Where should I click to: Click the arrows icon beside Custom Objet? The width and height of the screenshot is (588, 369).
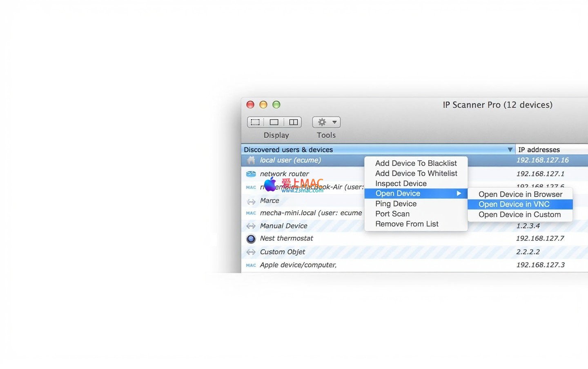[251, 252]
